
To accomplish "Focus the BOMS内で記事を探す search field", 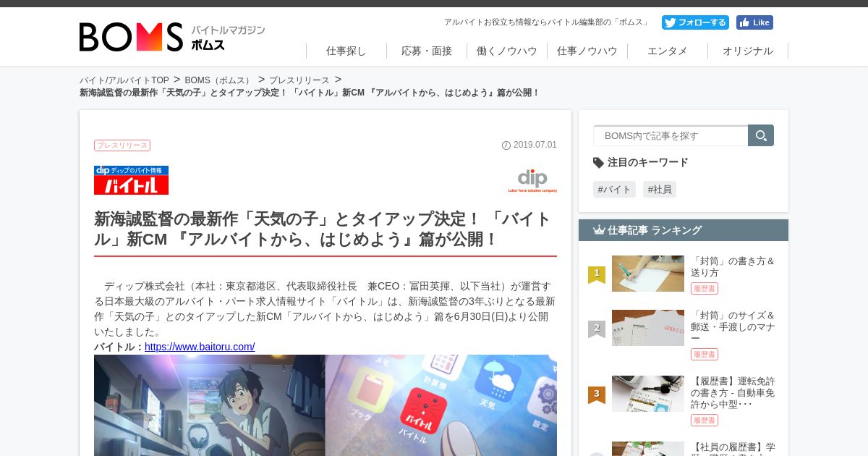I will [x=671, y=135].
